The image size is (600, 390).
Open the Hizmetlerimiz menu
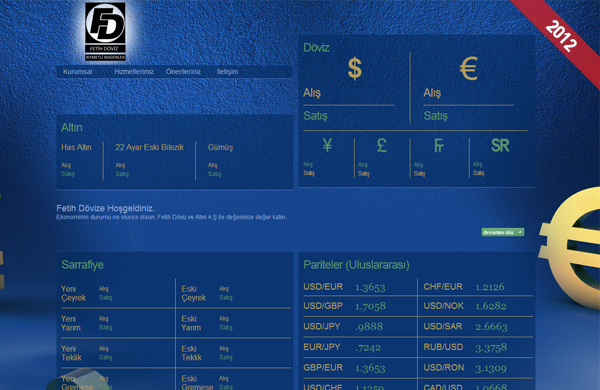pyautogui.click(x=134, y=72)
